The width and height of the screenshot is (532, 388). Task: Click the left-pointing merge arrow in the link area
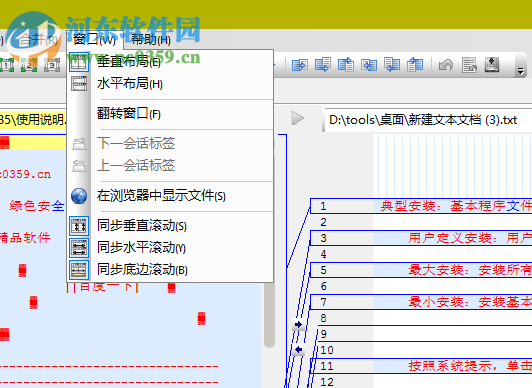(298, 349)
